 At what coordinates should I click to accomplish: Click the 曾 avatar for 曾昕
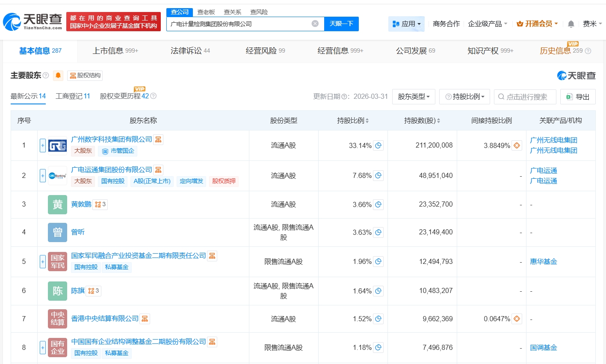(x=57, y=232)
